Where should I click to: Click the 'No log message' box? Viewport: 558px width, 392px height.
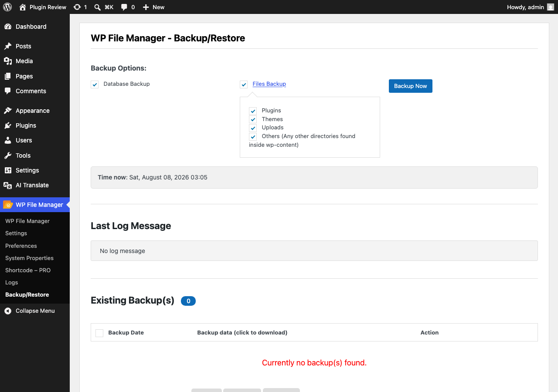click(x=314, y=251)
